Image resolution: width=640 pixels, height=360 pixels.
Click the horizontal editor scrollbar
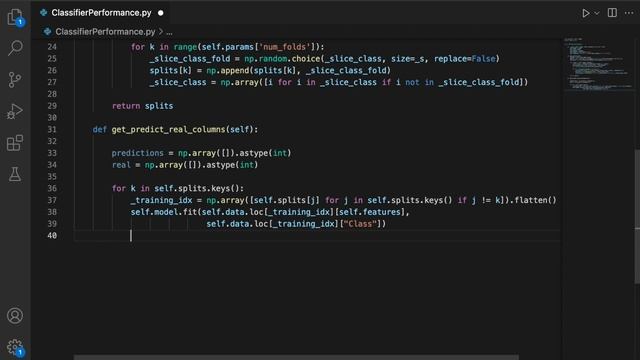tap(296, 358)
